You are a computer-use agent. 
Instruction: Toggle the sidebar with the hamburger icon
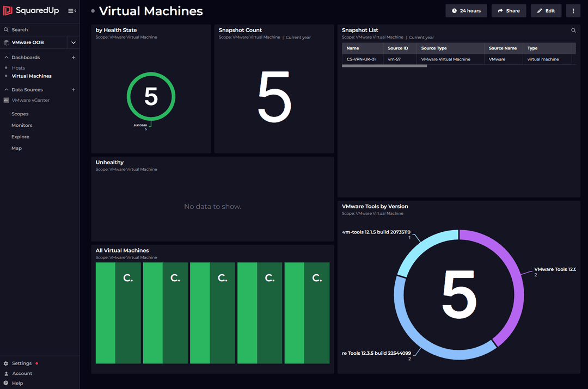(x=70, y=10)
